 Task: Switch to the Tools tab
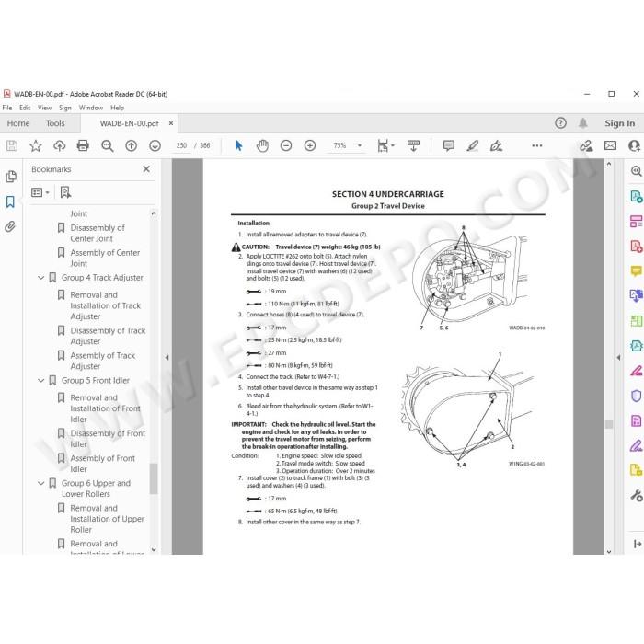point(55,123)
